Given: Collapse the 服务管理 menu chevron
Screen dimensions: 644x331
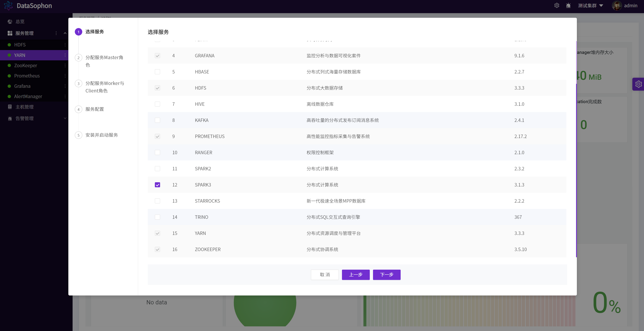Looking at the screenshot, I should [65, 33].
